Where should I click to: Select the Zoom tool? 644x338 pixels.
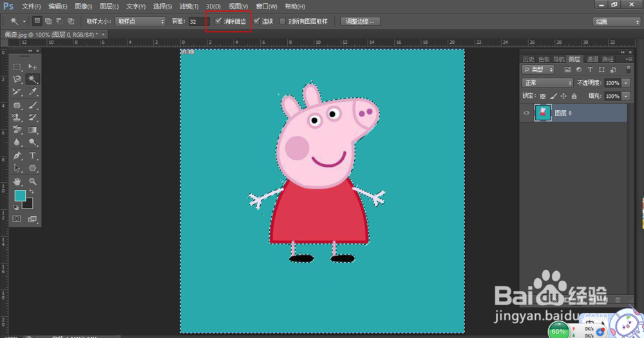coord(32,181)
